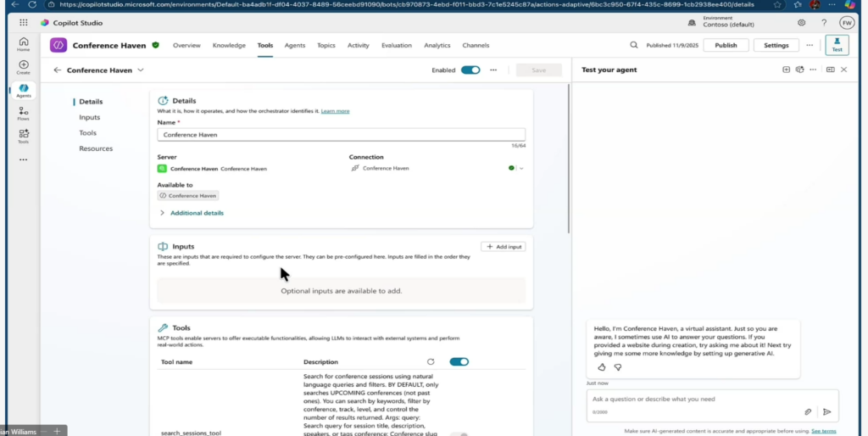Viewport: 868px width, 436px height.
Task: Jump to the Resources section
Action: (96, 148)
